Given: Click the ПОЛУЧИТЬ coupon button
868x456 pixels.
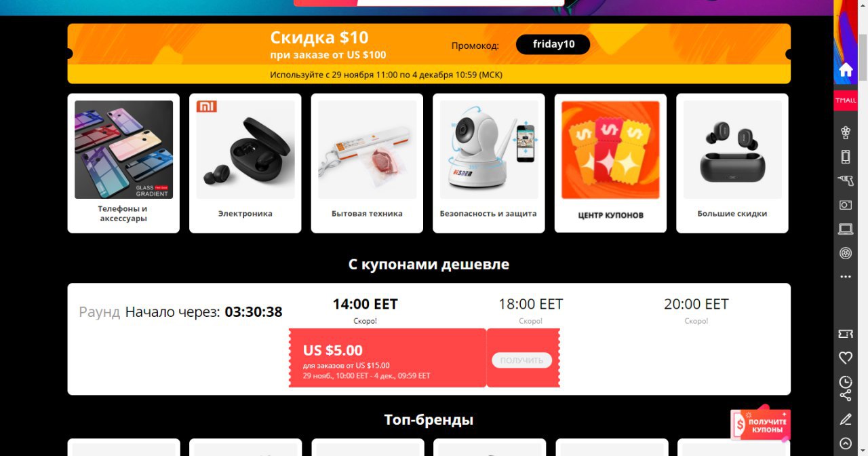Looking at the screenshot, I should (x=521, y=360).
